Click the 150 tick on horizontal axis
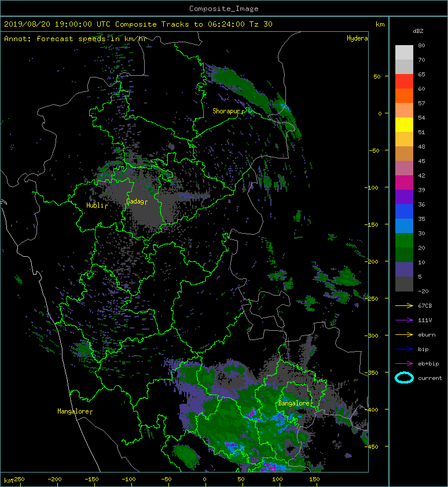Viewport: 448px width, 487px height. (x=314, y=479)
